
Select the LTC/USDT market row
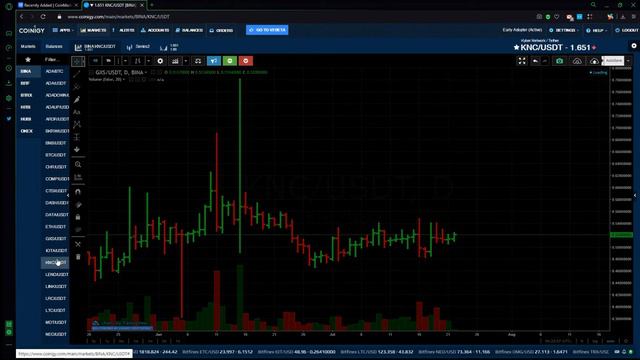pyautogui.click(x=55, y=310)
